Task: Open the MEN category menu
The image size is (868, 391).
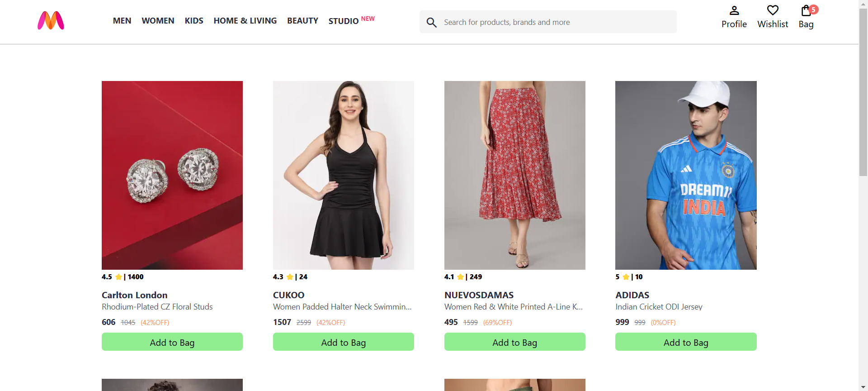Action: click(122, 20)
